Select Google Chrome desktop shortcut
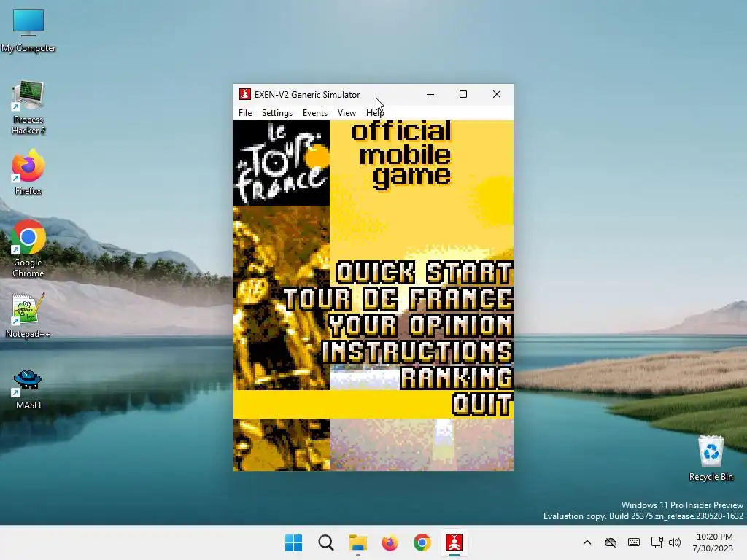The width and height of the screenshot is (747, 560). pyautogui.click(x=28, y=249)
